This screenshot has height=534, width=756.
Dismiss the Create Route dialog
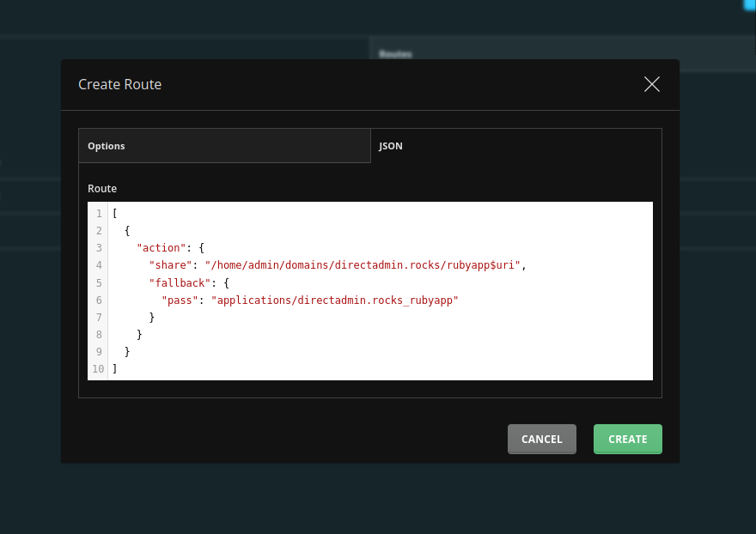651,84
